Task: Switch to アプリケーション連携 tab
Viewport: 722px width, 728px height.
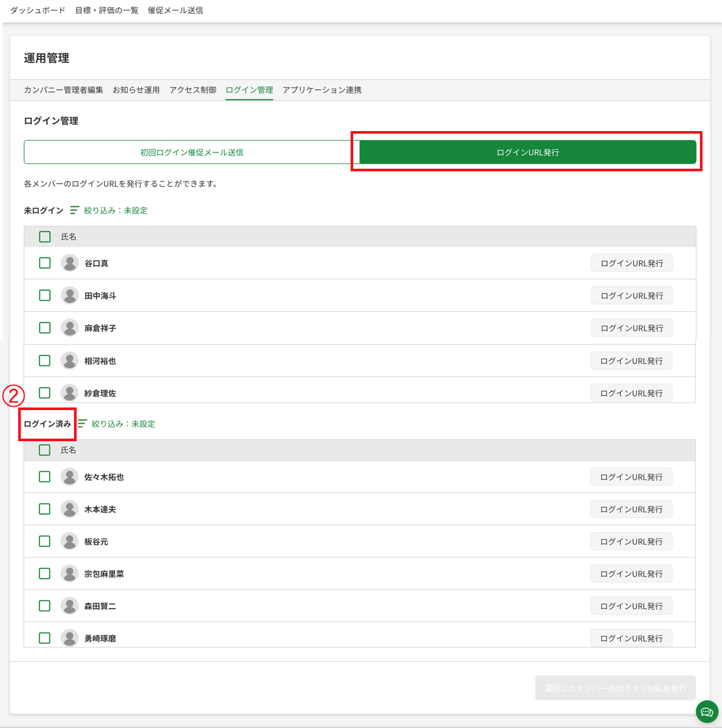Action: point(322,90)
